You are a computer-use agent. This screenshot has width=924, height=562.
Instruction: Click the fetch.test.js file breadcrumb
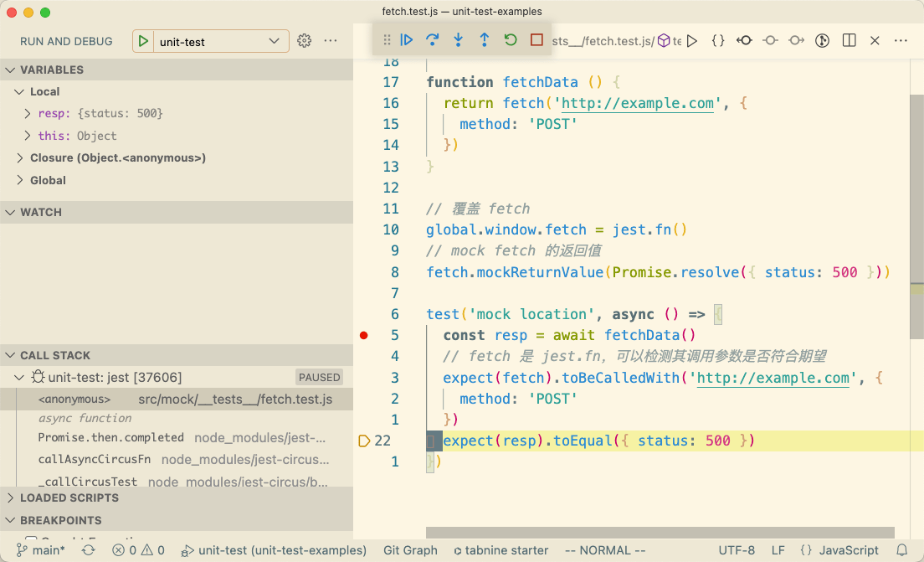pos(603,41)
